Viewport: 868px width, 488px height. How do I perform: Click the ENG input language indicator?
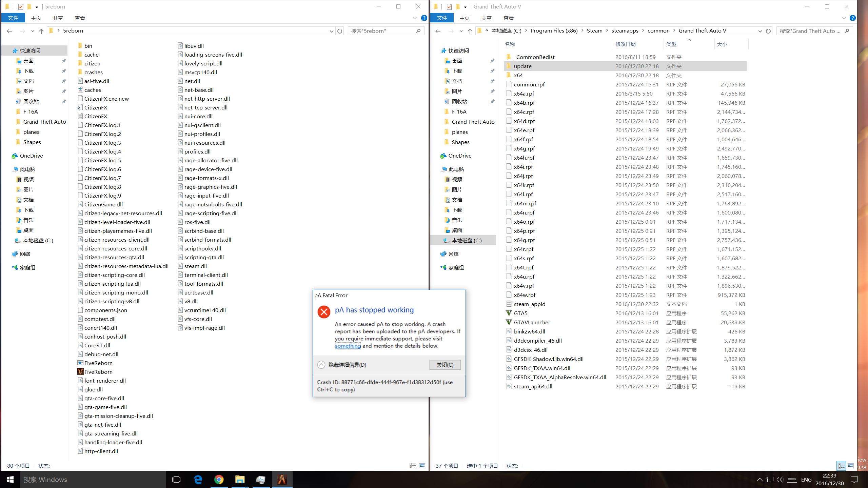pos(806,480)
